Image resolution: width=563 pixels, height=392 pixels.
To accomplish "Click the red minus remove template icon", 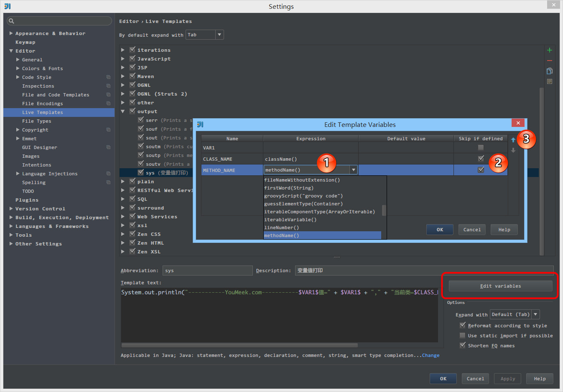I will click(549, 61).
